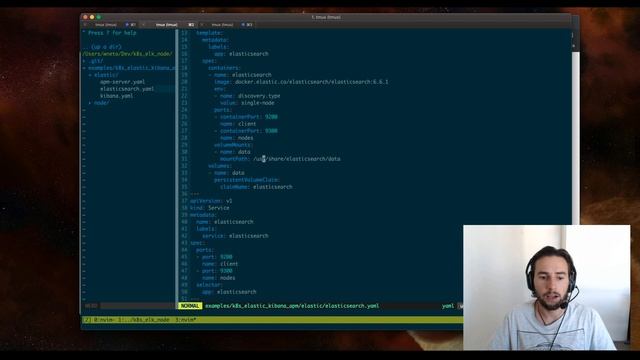Expand the .git/ folder arrow
The height and width of the screenshot is (360, 640).
[x=84, y=61]
